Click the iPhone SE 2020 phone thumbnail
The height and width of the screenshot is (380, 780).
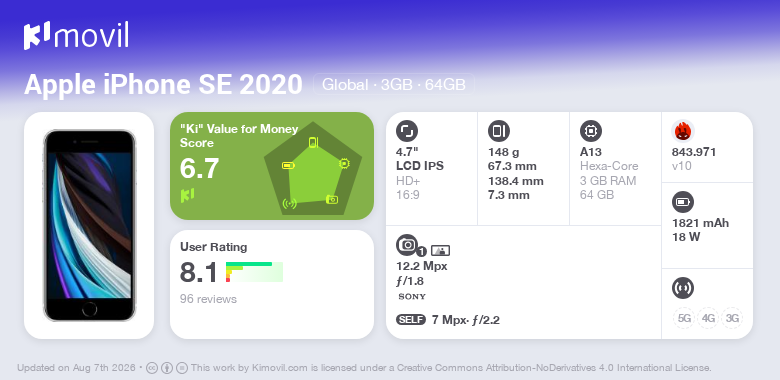(x=90, y=225)
